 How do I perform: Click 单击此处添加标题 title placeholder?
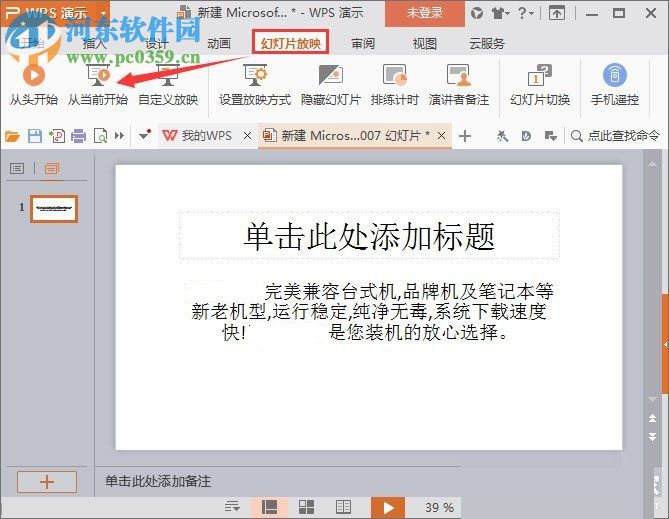(369, 236)
